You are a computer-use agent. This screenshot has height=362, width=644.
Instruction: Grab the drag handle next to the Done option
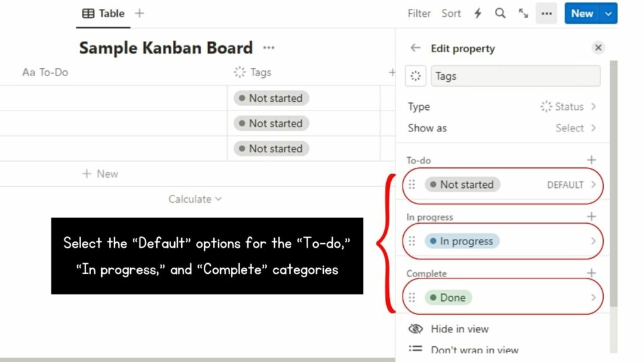(x=413, y=297)
